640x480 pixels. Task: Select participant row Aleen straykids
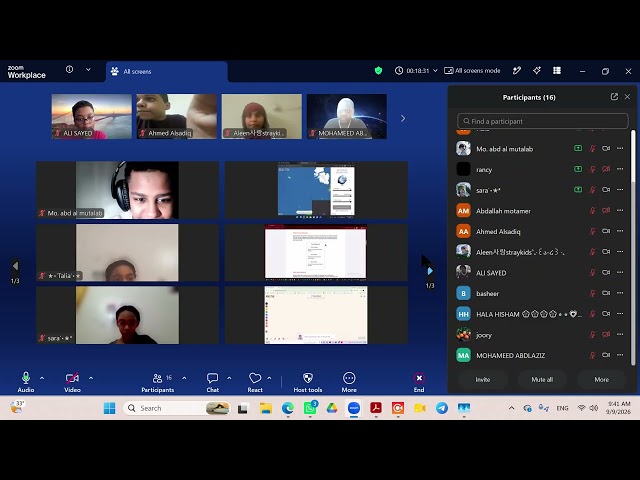click(541, 252)
